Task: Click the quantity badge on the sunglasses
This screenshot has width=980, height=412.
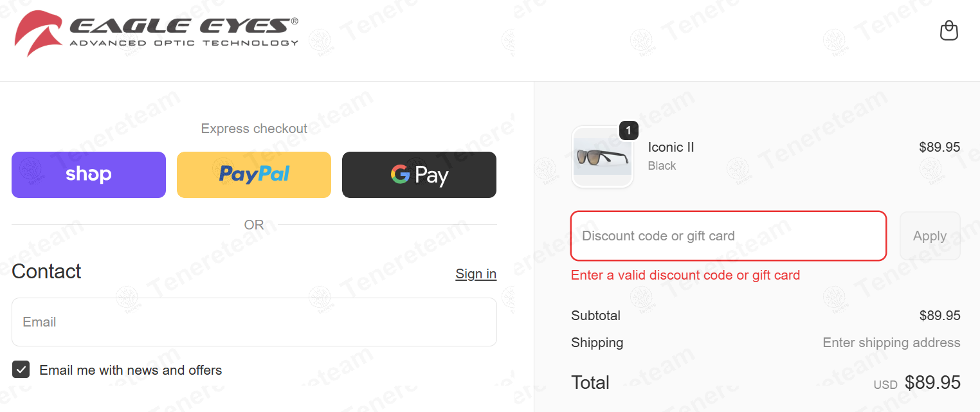Action: [x=628, y=130]
